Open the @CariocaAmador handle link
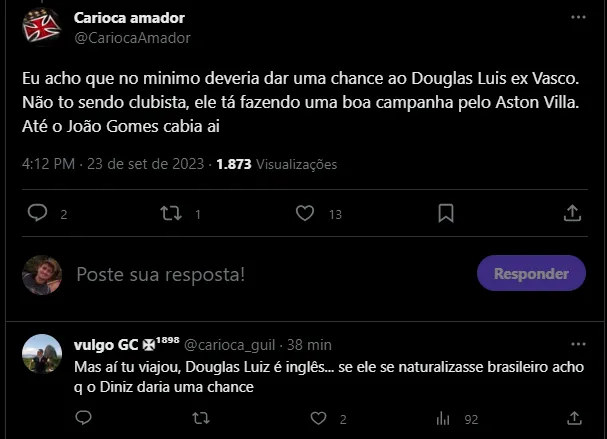This screenshot has width=607, height=439. [132, 38]
